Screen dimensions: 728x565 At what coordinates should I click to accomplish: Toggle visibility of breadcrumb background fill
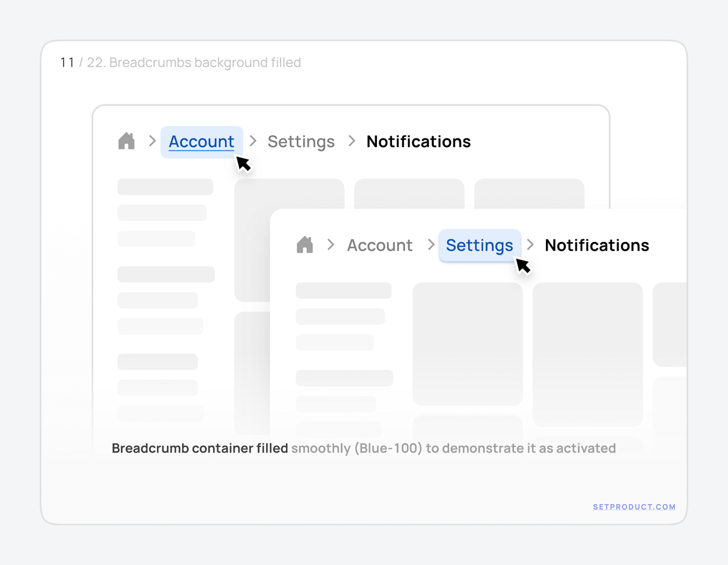point(200,141)
